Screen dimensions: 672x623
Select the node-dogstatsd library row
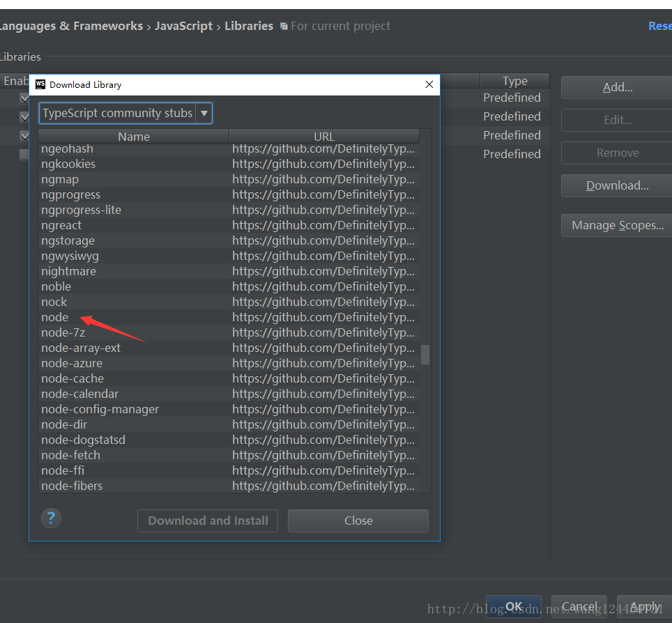point(229,440)
